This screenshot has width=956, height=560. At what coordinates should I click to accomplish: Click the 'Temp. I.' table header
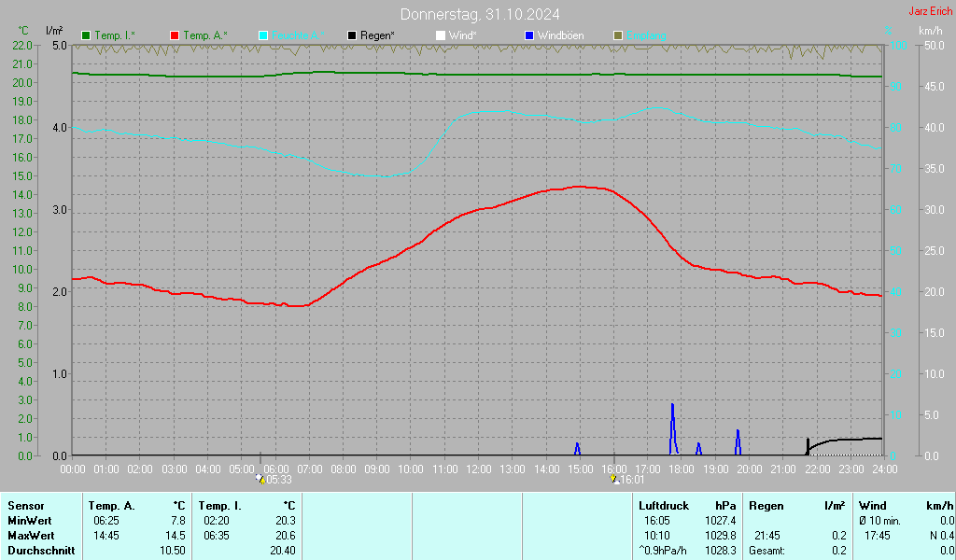pyautogui.click(x=220, y=506)
